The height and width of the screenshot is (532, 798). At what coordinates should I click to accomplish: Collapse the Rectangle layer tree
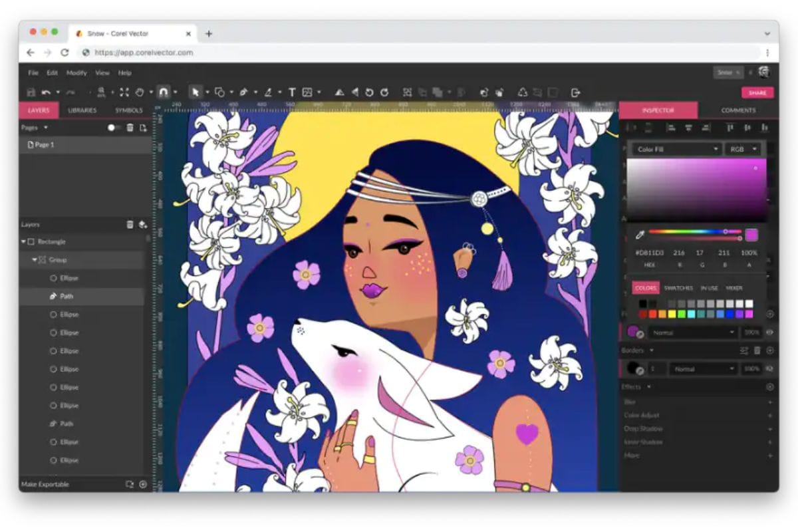click(24, 241)
